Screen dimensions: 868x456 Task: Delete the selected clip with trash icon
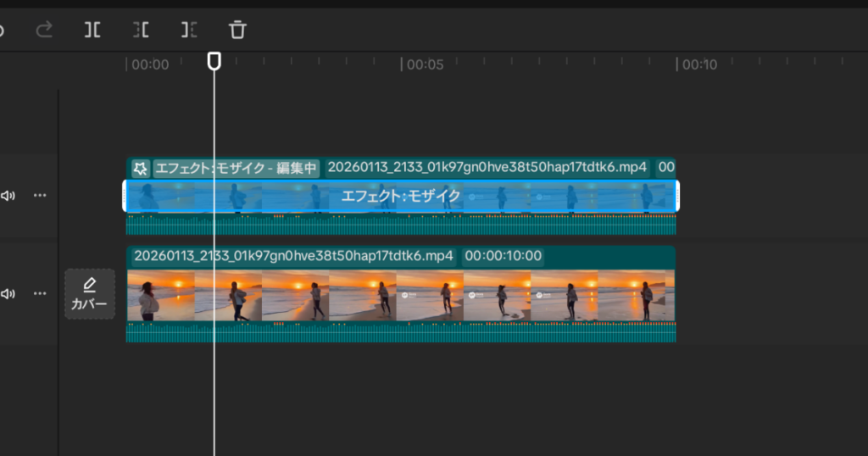(238, 31)
